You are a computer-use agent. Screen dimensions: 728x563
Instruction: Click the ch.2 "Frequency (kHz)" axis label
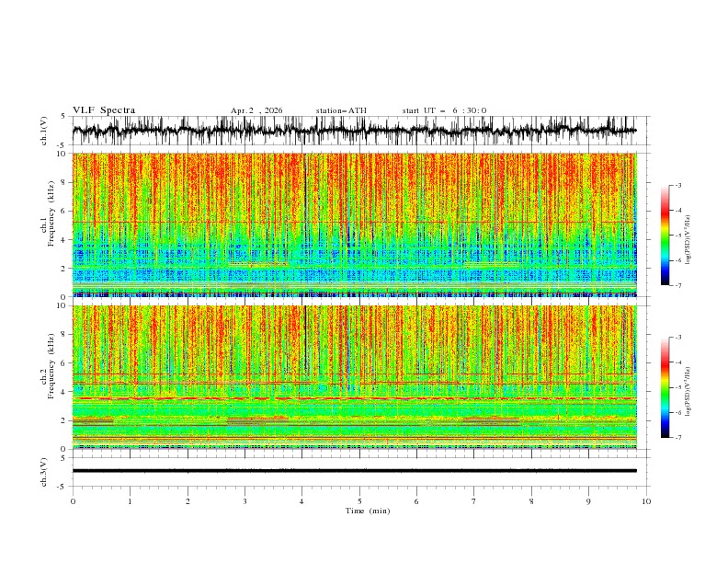[52, 365]
